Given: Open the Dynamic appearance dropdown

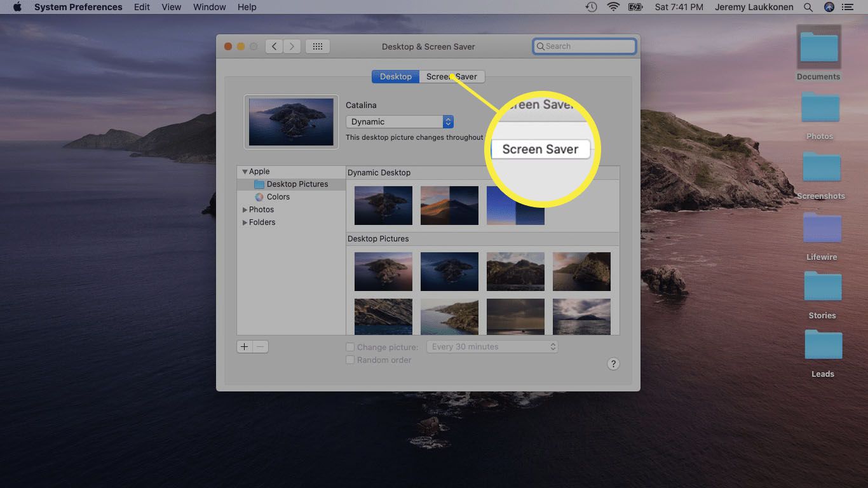Looking at the screenshot, I should point(400,121).
